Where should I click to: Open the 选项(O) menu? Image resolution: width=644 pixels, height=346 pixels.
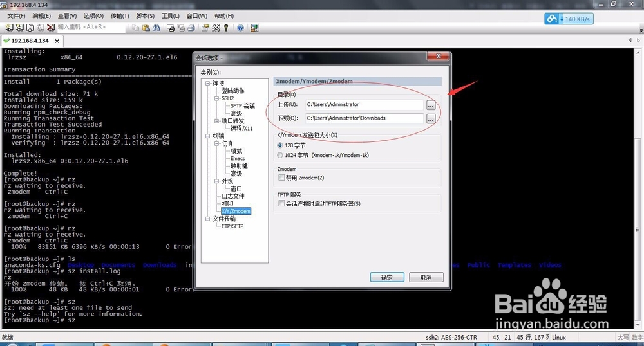click(x=93, y=16)
